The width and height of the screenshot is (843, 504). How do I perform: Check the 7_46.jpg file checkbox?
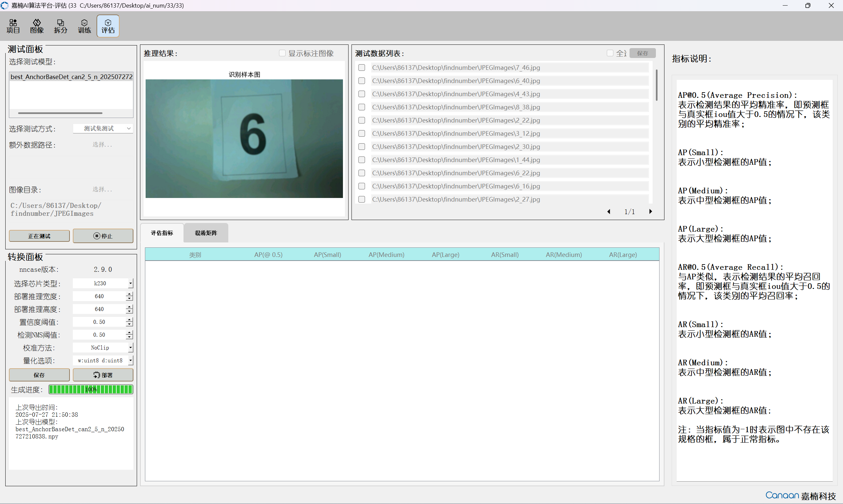point(362,68)
